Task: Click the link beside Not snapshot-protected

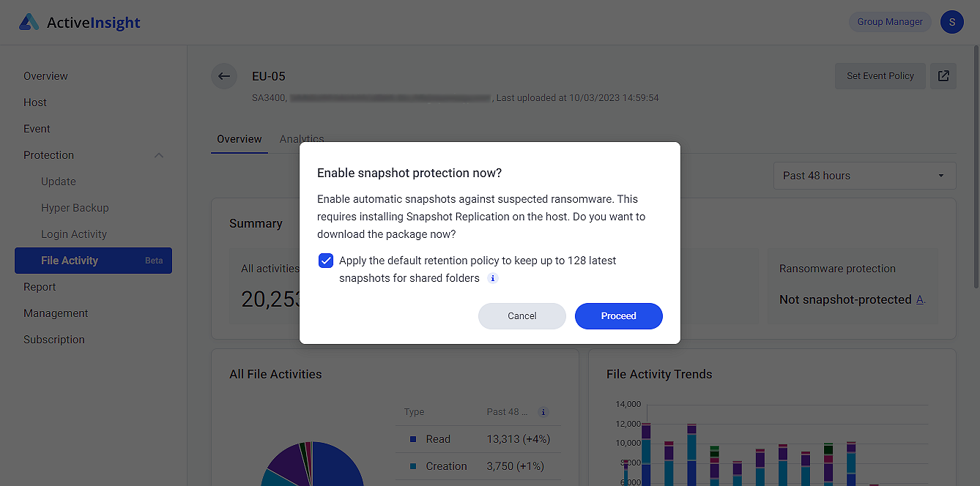Action: point(921,299)
